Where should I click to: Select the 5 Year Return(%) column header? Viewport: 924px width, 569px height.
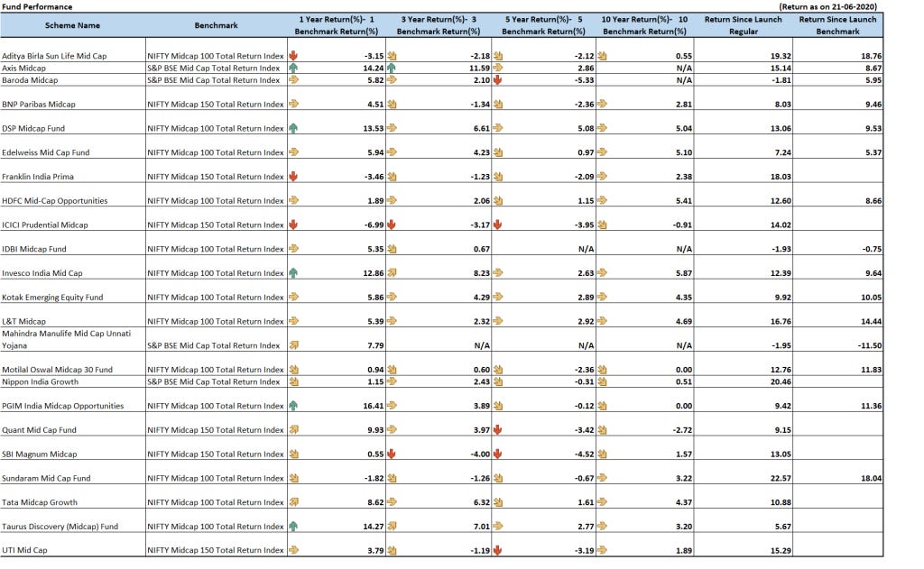click(x=543, y=25)
